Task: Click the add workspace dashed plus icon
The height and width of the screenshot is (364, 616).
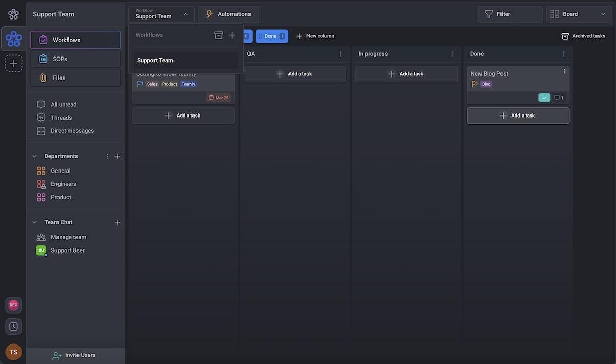Action: pos(13,64)
